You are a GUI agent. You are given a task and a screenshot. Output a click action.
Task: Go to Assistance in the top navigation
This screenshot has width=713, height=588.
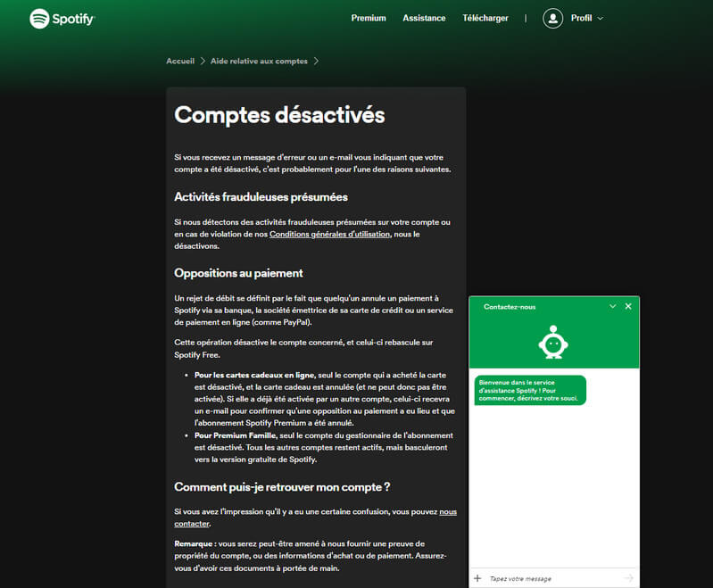click(424, 18)
